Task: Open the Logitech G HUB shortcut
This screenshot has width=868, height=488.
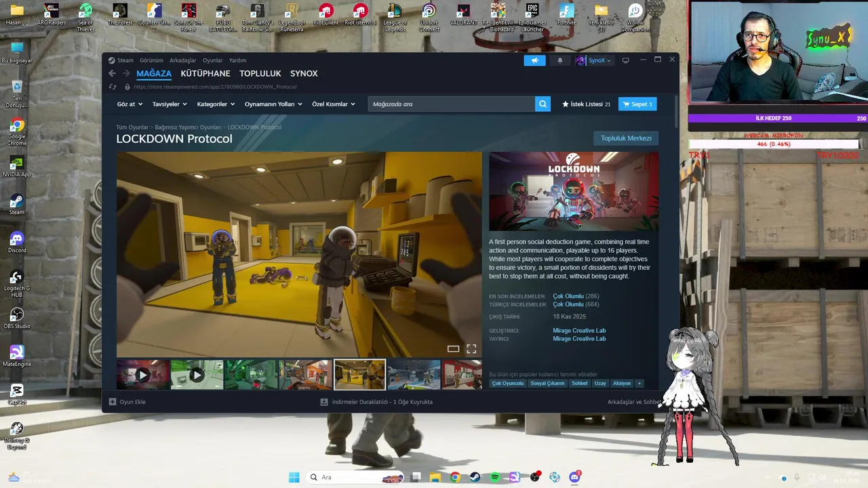Action: (17, 284)
